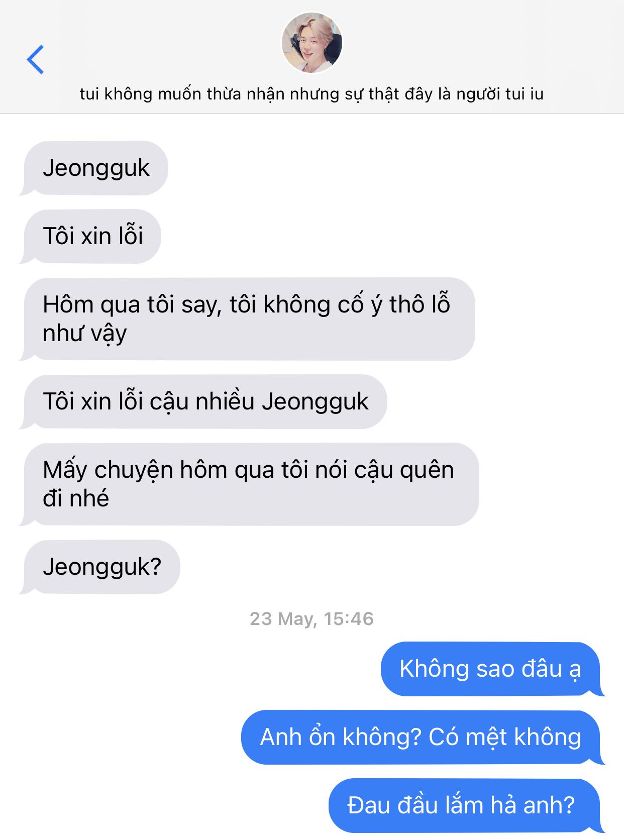This screenshot has width=624, height=840.
Task: Tap the 'Anh ổn không? Có mệt không' bubble
Action: click(423, 737)
